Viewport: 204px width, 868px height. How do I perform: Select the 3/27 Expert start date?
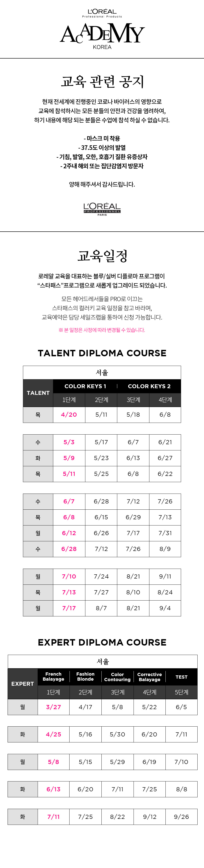53,707
